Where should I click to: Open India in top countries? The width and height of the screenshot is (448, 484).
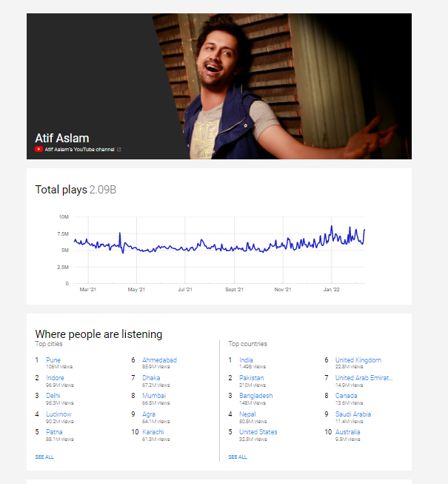pos(246,360)
